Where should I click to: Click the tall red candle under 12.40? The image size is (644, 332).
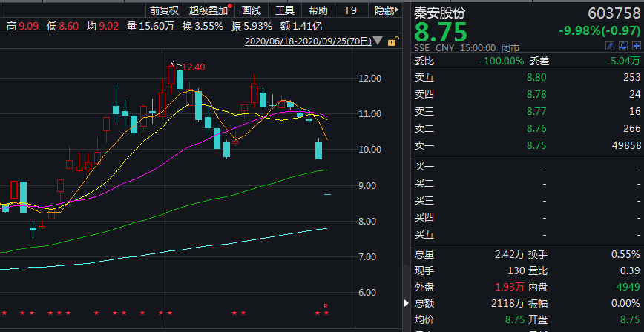pyautogui.click(x=171, y=75)
